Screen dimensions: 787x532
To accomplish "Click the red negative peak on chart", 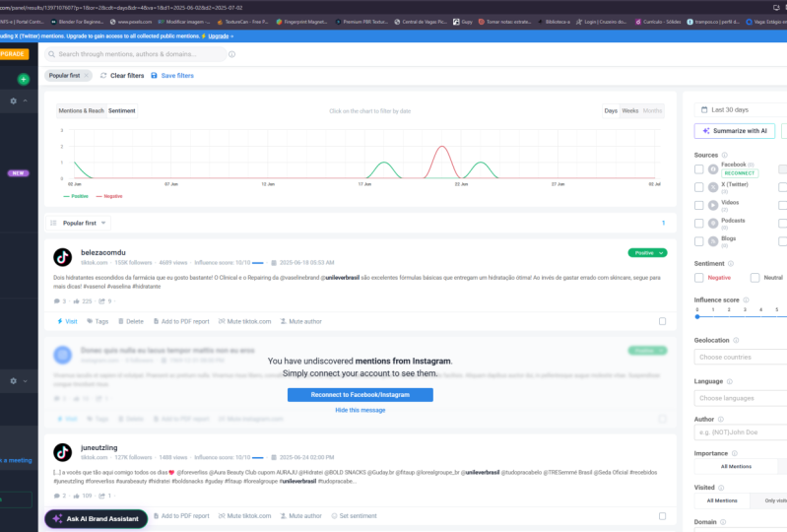I will click(442, 147).
